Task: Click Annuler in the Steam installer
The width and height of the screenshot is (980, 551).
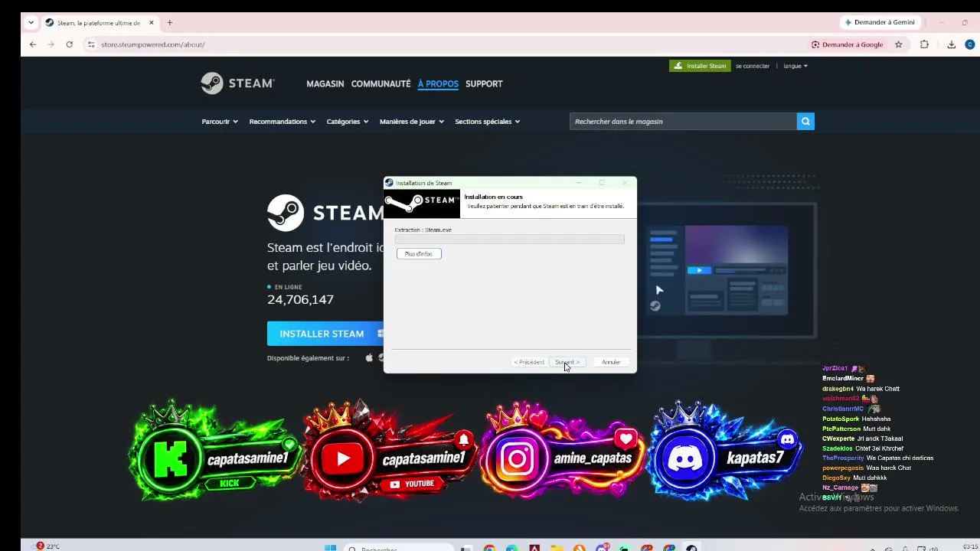Action: pos(611,362)
